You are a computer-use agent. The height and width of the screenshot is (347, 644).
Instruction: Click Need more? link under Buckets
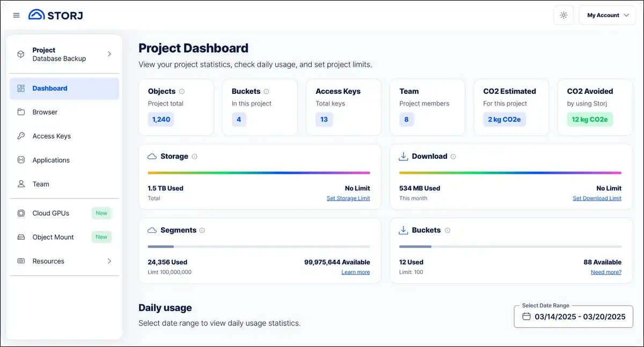coord(606,272)
